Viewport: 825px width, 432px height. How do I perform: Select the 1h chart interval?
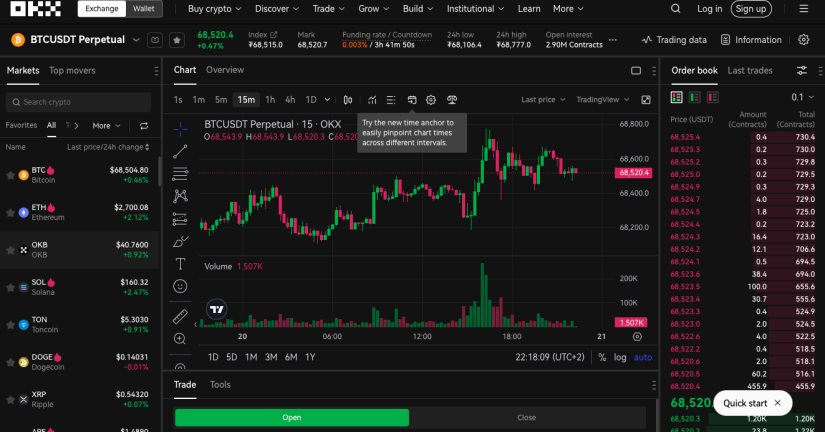pyautogui.click(x=270, y=100)
